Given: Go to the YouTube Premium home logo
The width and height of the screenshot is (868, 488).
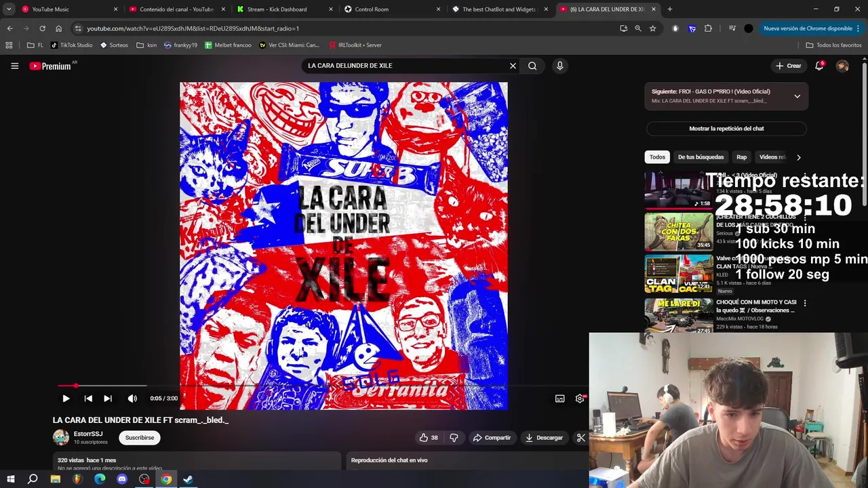Looking at the screenshot, I should (x=50, y=66).
